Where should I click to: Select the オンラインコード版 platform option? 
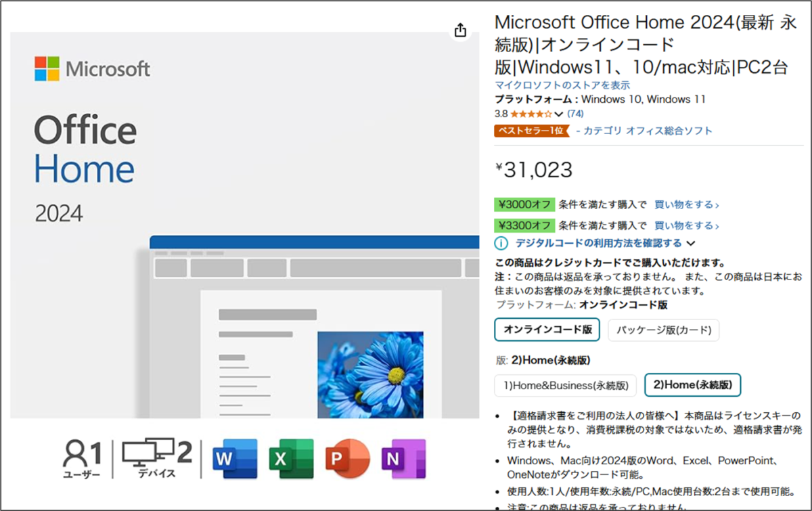(x=547, y=330)
